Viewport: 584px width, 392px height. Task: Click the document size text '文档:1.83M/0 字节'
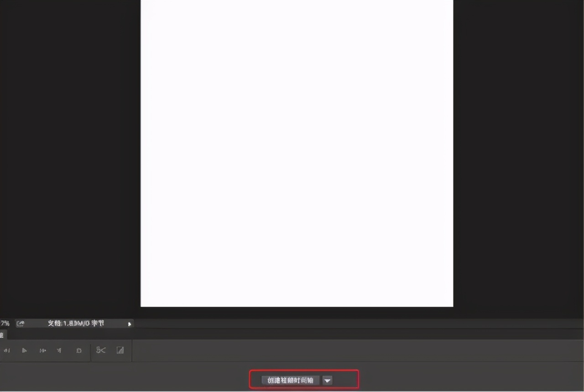tap(76, 323)
